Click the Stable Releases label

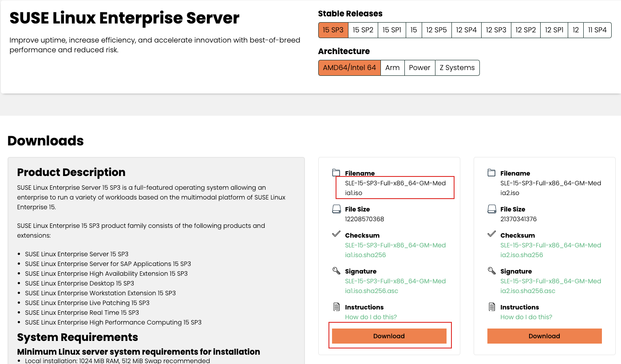[x=350, y=14]
